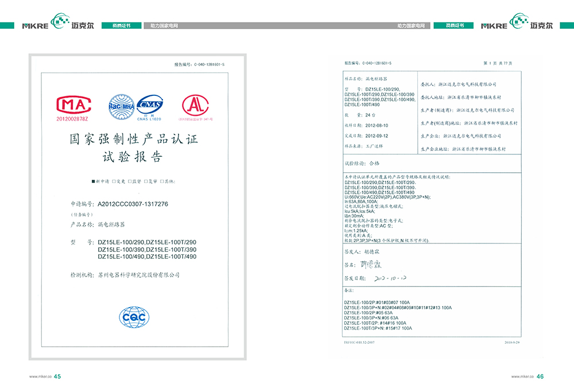Click the MKRE logo in the left header

[58, 22]
